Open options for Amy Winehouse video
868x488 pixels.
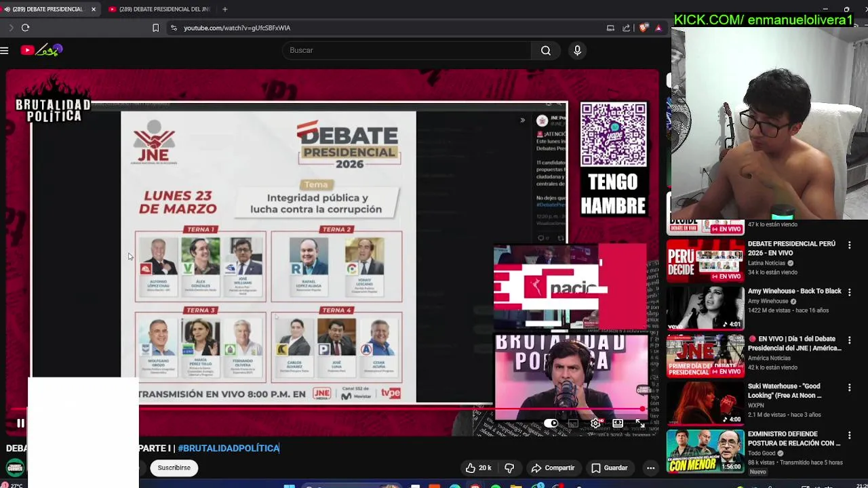[x=849, y=292]
